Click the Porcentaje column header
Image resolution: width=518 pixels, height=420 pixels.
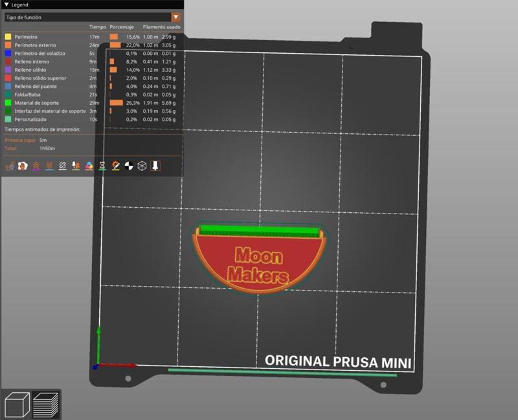point(122,27)
